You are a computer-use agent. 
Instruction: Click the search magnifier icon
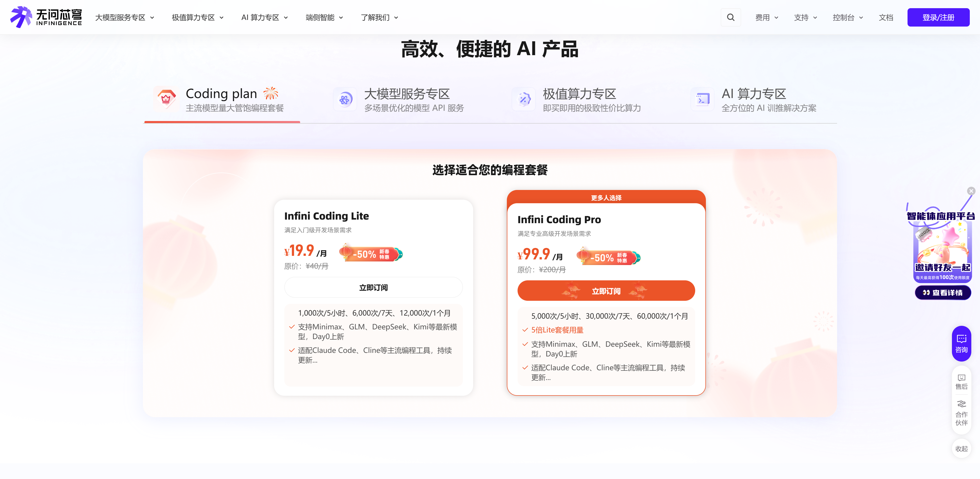tap(730, 17)
